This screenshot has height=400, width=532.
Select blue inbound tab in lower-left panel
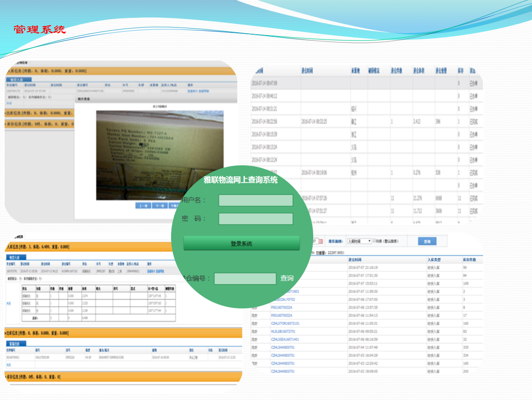click(15, 257)
